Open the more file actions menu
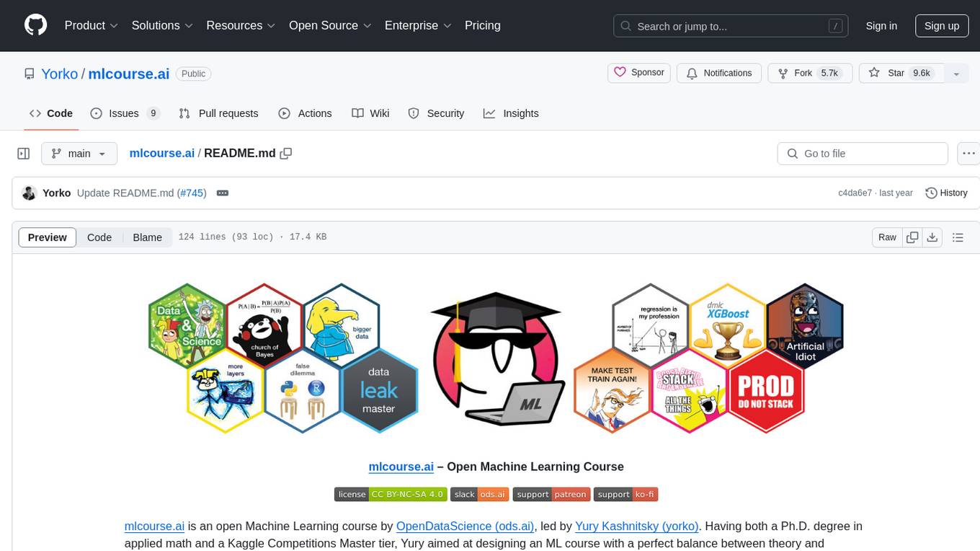980x551 pixels. click(x=968, y=154)
